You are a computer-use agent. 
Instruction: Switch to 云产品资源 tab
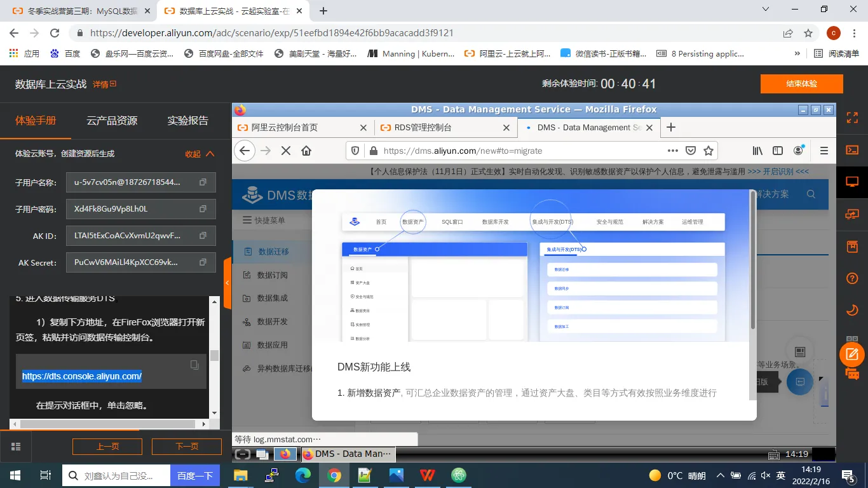tap(112, 121)
